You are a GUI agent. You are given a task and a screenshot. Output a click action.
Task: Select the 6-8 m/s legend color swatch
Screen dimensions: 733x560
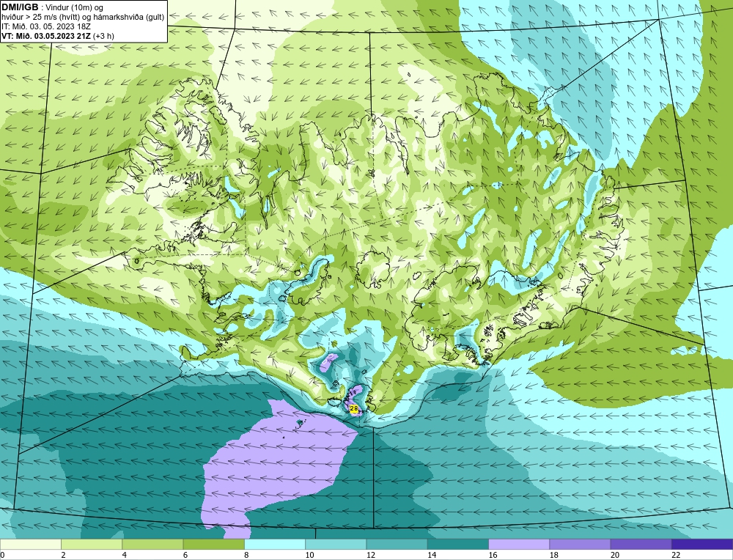click(x=213, y=544)
